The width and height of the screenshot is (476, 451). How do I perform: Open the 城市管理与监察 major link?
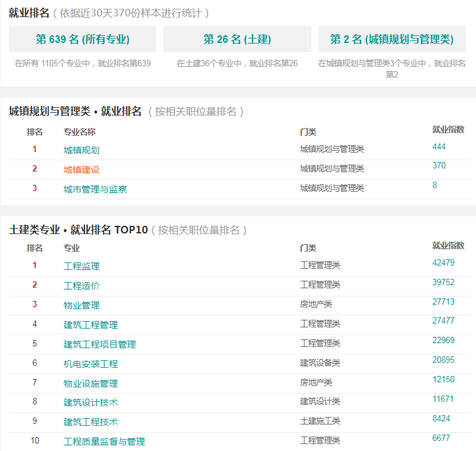point(95,189)
